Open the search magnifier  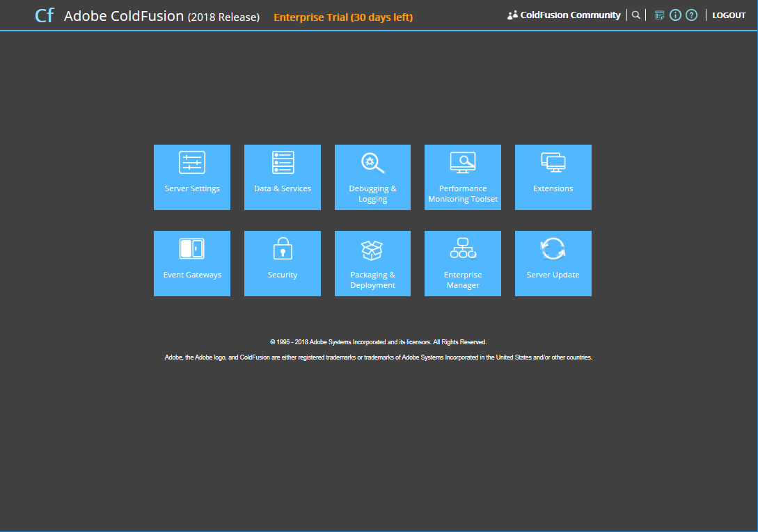point(635,15)
